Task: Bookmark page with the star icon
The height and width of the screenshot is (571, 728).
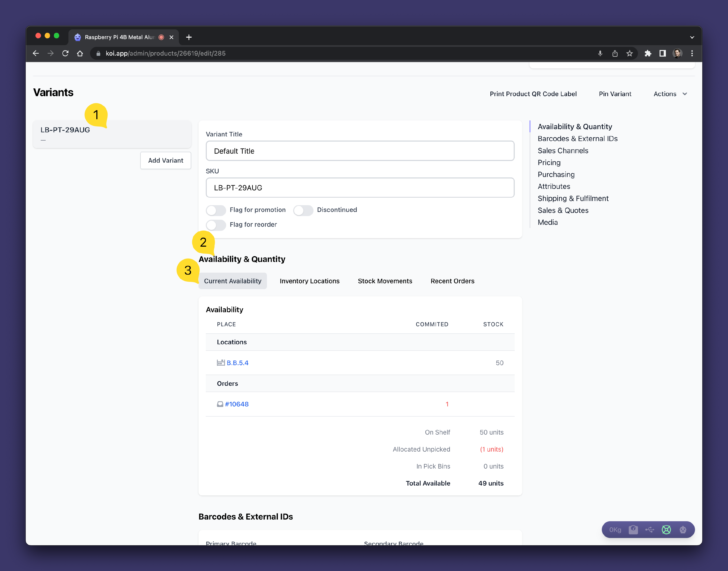Action: (x=629, y=53)
